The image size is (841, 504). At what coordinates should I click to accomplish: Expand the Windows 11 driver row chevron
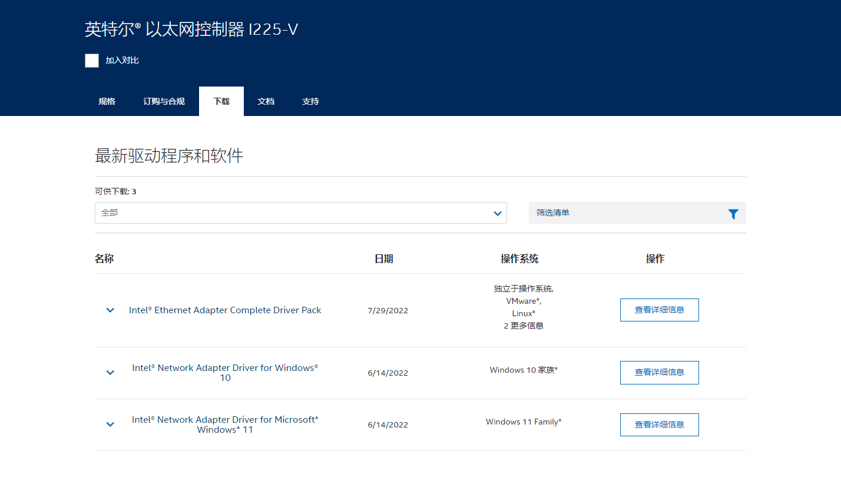point(110,425)
